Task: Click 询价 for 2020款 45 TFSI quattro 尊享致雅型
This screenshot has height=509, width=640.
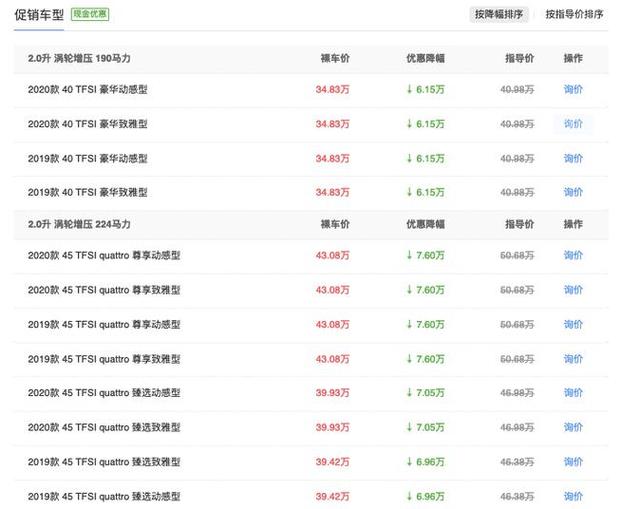Action: (573, 290)
